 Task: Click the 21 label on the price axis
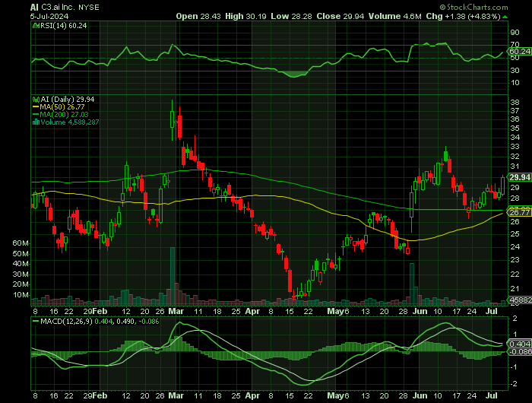click(515, 289)
